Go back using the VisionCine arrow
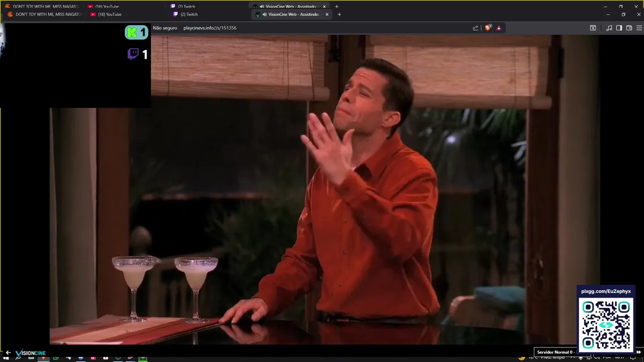644x362 pixels. click(8, 352)
